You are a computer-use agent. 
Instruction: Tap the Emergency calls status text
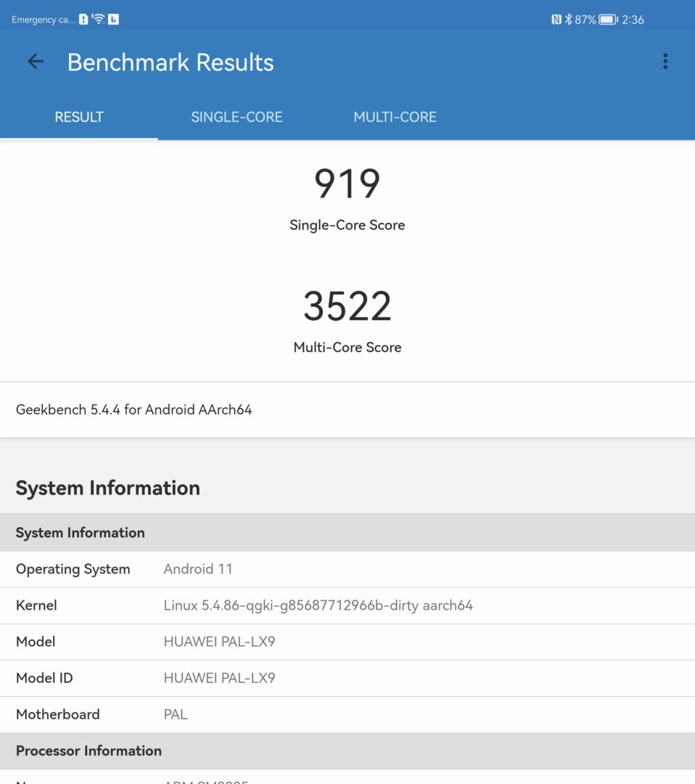click(x=44, y=20)
